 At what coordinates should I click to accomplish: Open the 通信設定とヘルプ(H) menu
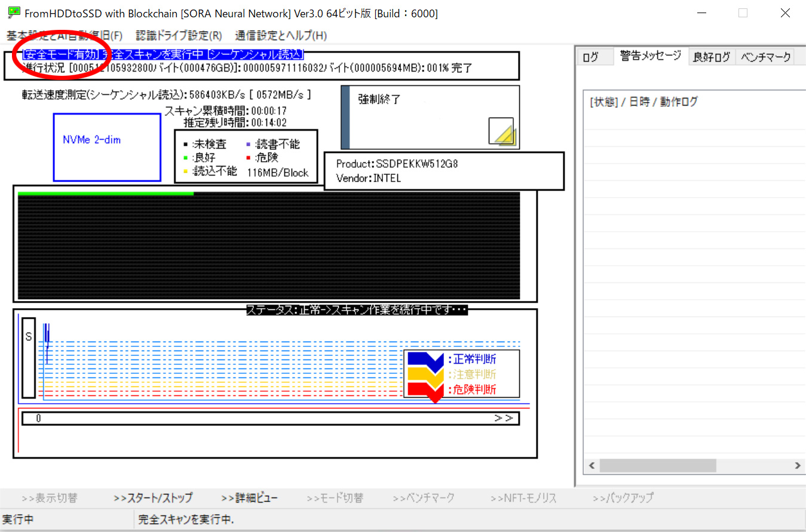[281, 35]
